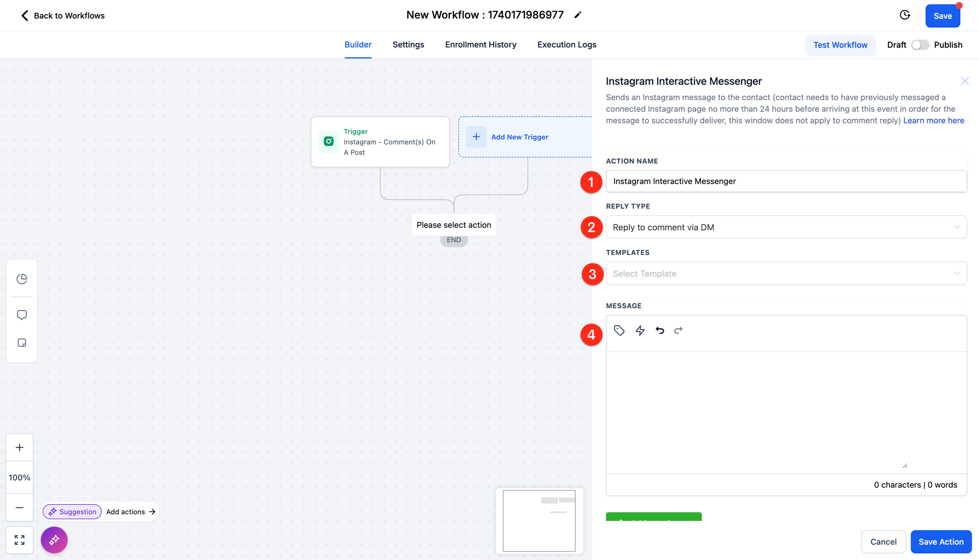979x560 pixels.
Task: Zoom in the canvas with plus button
Action: (x=20, y=447)
